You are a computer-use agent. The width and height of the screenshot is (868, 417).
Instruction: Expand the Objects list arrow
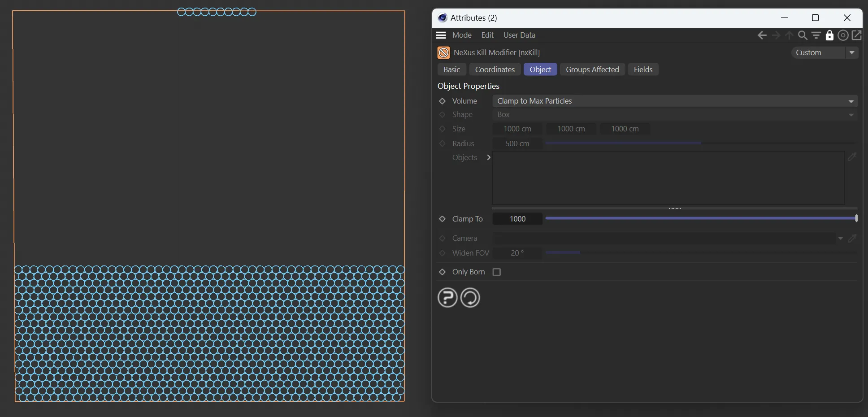pyautogui.click(x=489, y=157)
